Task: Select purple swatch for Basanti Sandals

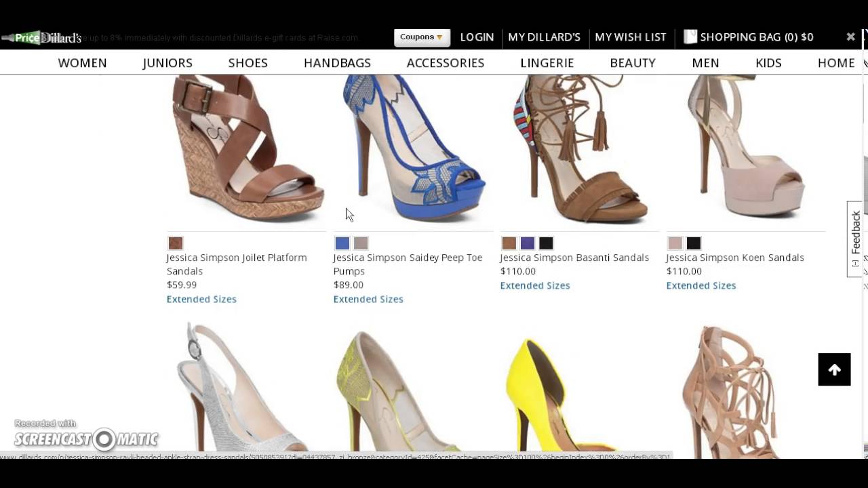Action: [528, 243]
